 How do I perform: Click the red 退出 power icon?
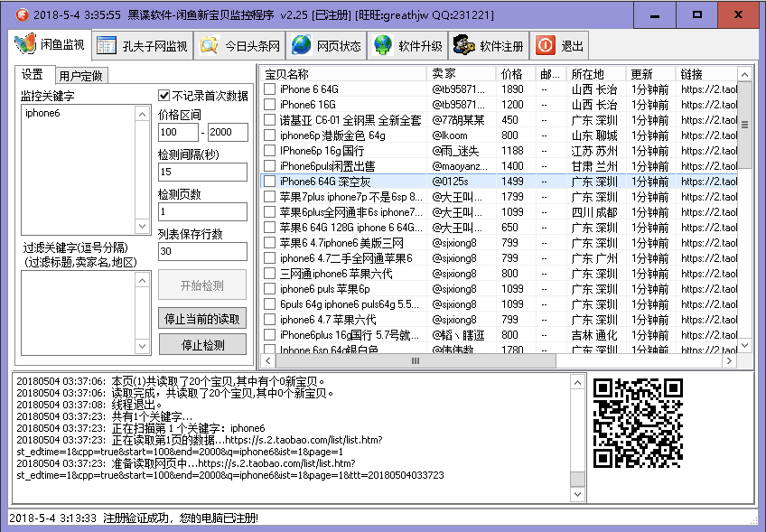point(546,45)
